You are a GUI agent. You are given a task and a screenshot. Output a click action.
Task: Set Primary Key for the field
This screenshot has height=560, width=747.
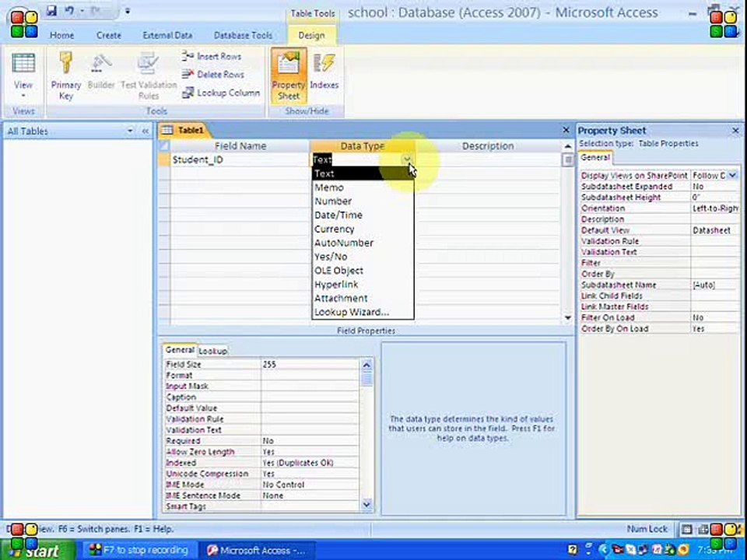[65, 76]
